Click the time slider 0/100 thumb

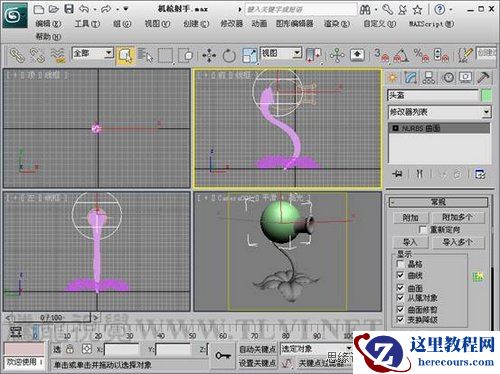tap(51, 318)
